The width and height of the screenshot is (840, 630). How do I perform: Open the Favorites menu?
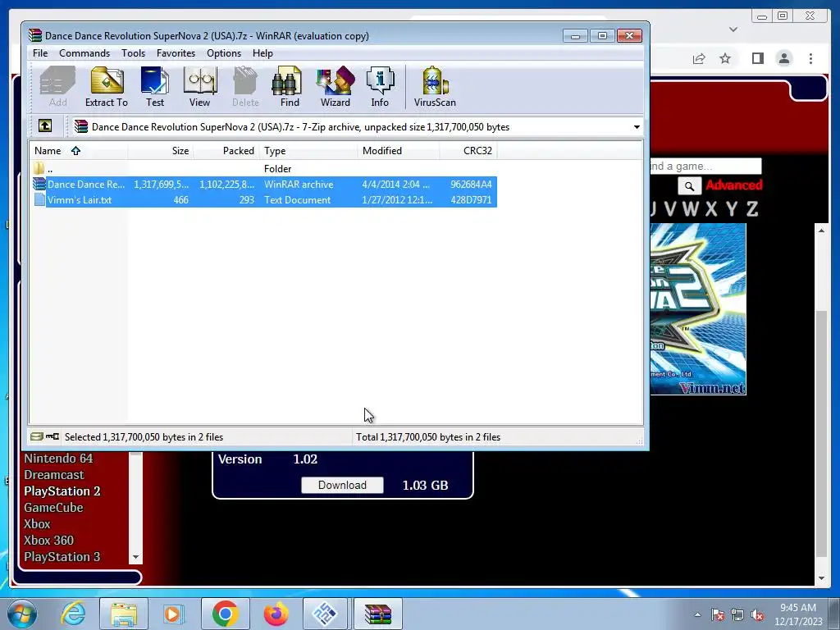pos(176,53)
